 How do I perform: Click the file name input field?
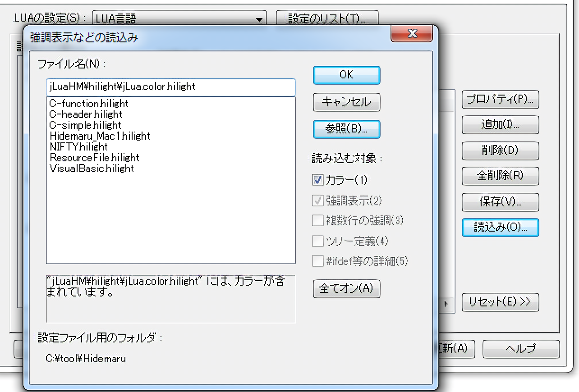coord(170,87)
